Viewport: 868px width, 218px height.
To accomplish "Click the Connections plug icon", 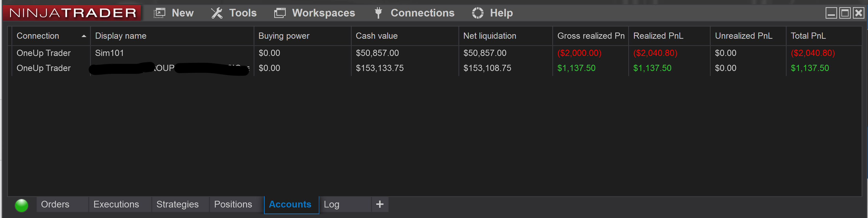I will 378,13.
